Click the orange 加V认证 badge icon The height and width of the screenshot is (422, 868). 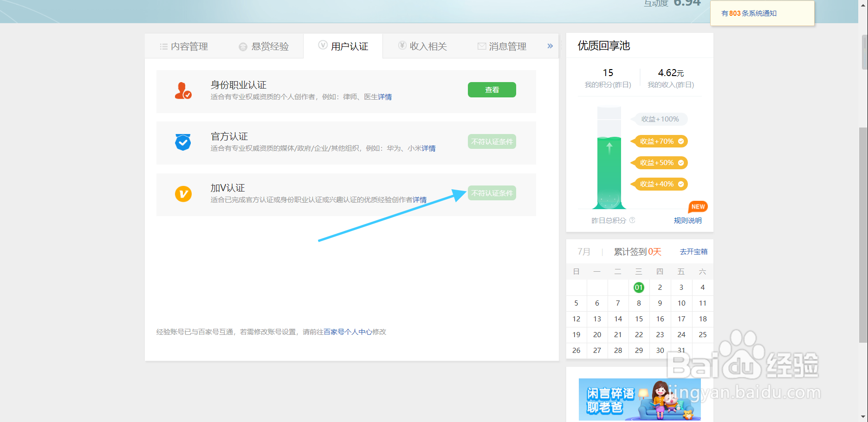[183, 193]
